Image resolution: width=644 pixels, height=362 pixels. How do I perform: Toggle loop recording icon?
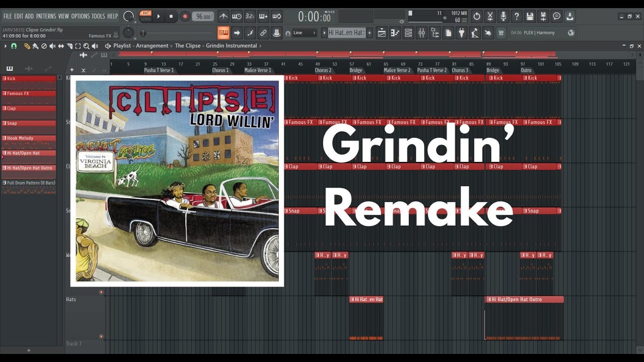coord(277,16)
